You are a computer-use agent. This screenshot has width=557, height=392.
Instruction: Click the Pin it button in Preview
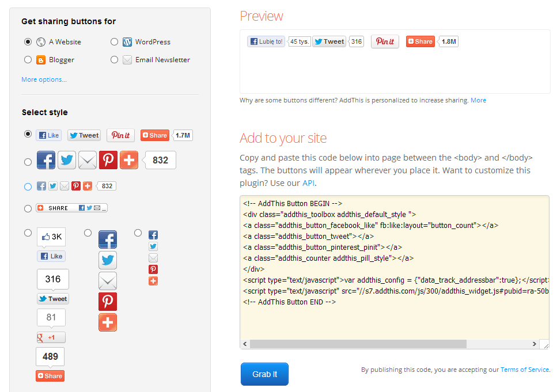385,41
